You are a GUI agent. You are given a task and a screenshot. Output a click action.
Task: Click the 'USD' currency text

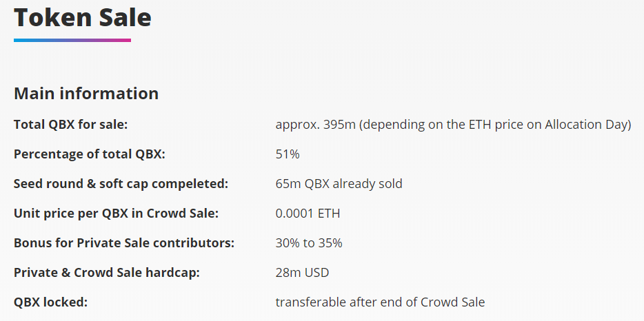[316, 273]
